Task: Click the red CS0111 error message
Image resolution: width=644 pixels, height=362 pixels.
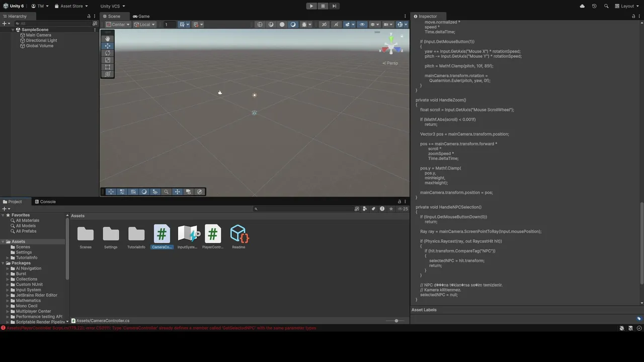Action: (161, 328)
